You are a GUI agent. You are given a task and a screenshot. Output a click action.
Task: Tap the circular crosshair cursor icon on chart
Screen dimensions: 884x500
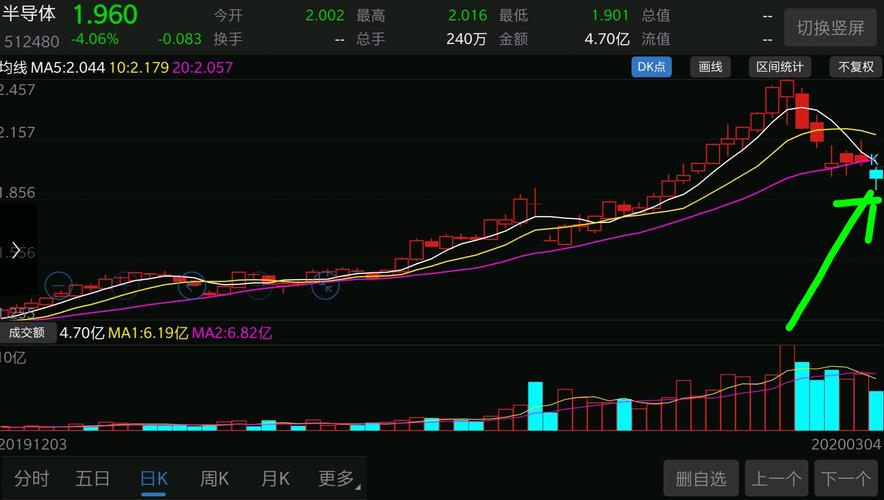pyautogui.click(x=325, y=286)
